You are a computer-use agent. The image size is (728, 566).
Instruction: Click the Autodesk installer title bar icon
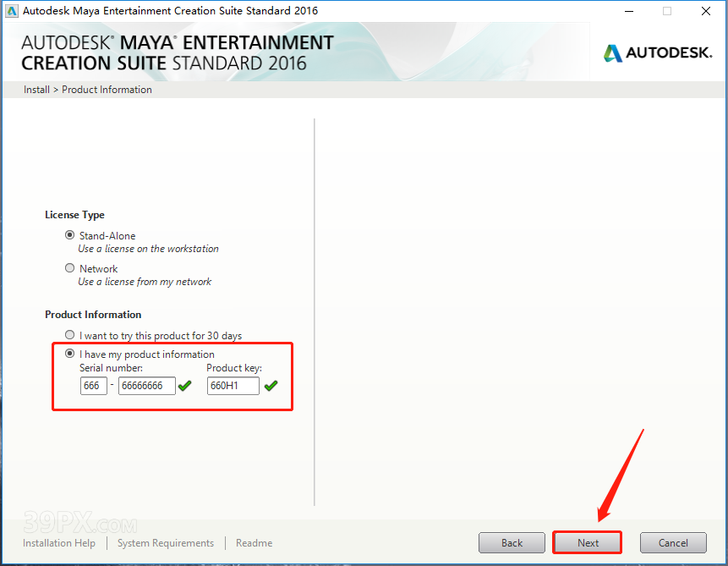12,11
